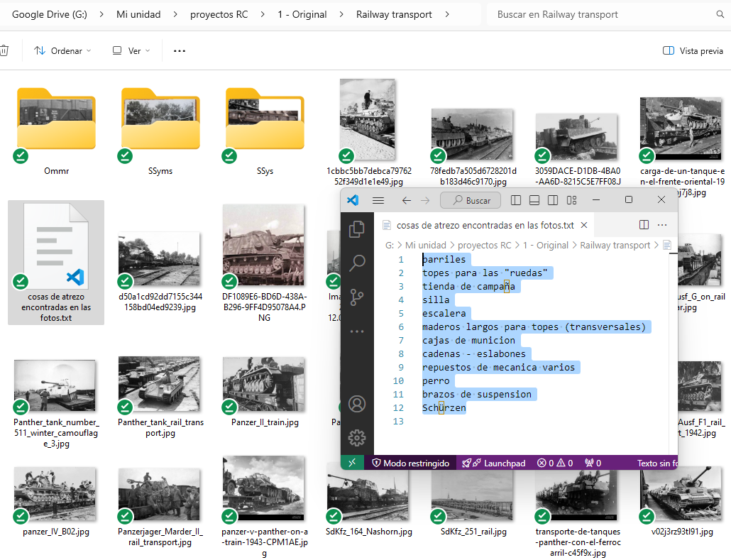Open the VS Code hamburger menu
This screenshot has width=731, height=560.
pyautogui.click(x=378, y=200)
